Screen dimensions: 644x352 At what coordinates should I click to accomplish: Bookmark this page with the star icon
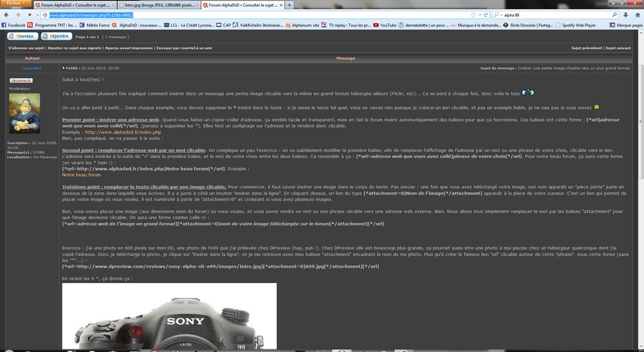point(473,15)
